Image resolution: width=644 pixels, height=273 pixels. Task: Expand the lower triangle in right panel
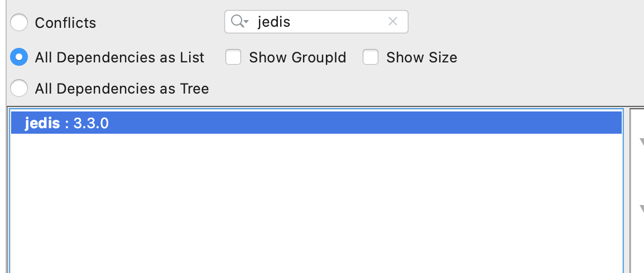641,210
